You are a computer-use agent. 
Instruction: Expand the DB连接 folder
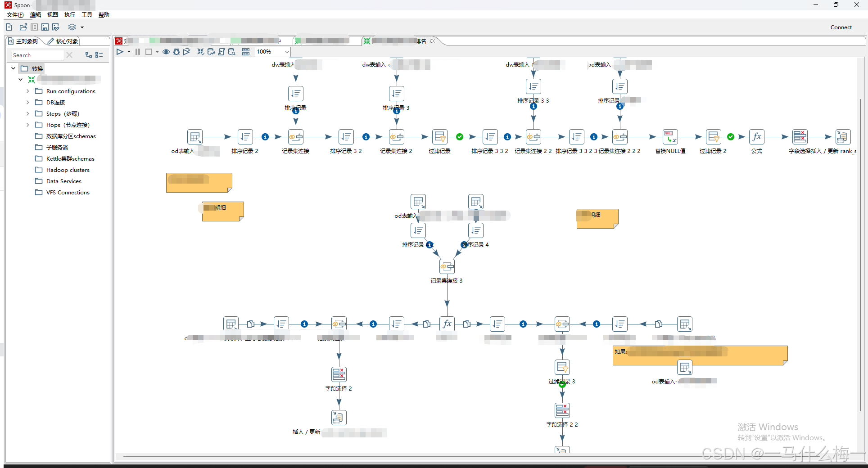[x=27, y=102]
